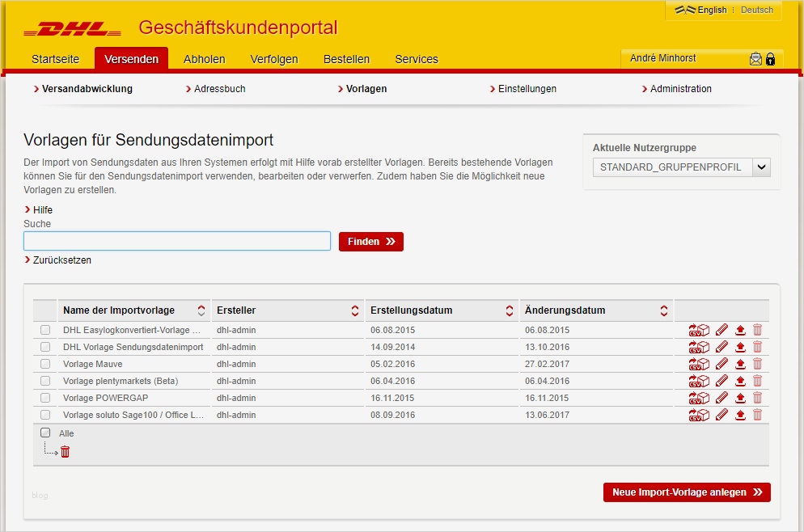Trash icon in Vorlage soluto Sage100 row
The image size is (804, 532).
pyautogui.click(x=757, y=415)
